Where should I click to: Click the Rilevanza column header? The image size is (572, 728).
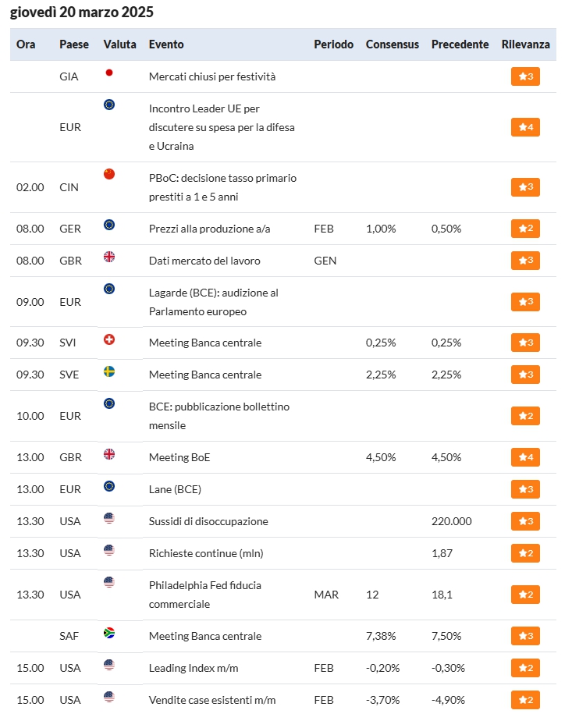(x=525, y=44)
